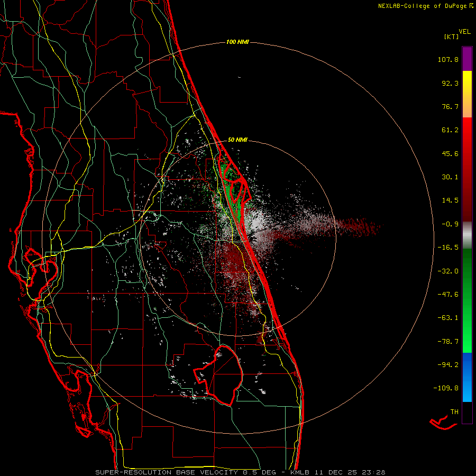Click the -78.7 velocity scale value
The image size is (476, 476).
click(448, 342)
